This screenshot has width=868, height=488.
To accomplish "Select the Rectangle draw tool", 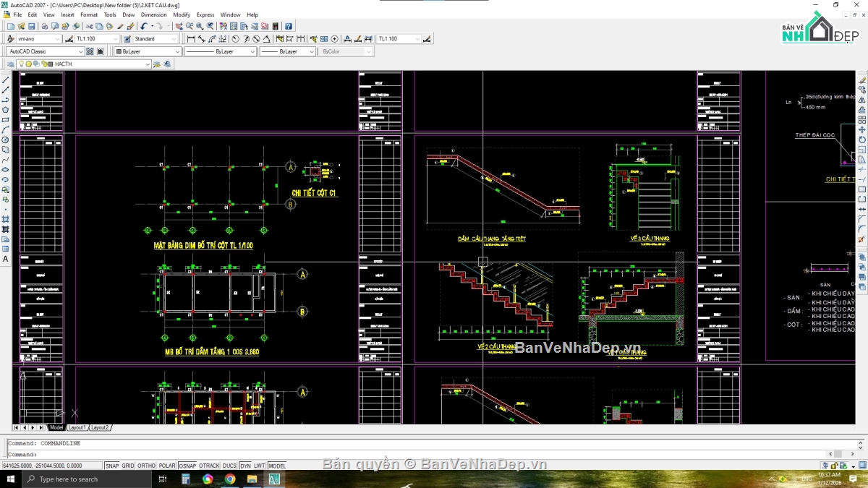I will [x=6, y=120].
